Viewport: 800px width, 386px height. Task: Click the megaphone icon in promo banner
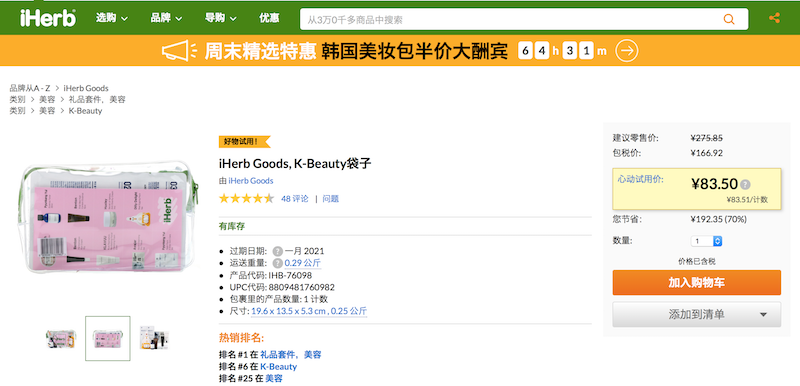(179, 50)
